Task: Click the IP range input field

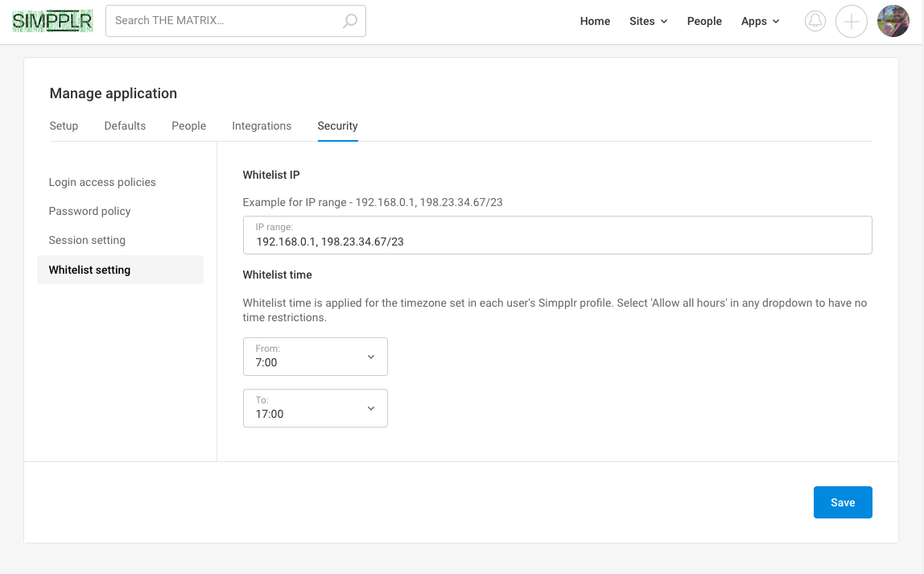Action: click(x=557, y=241)
